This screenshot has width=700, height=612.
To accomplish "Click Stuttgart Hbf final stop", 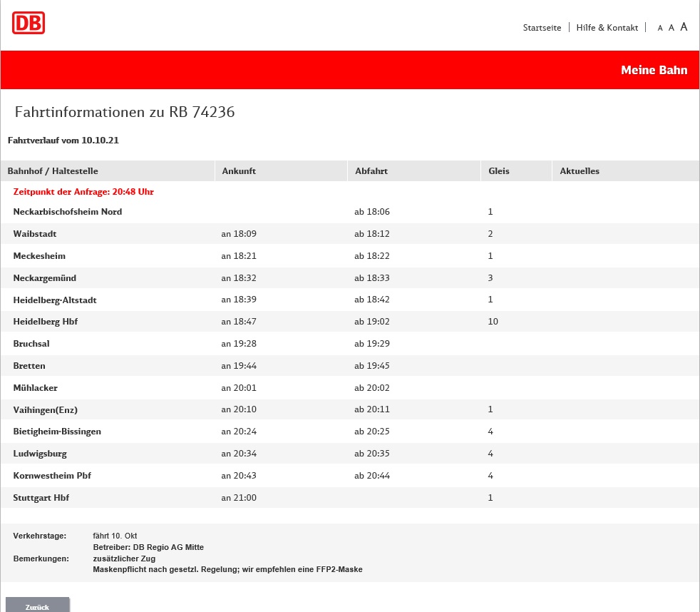I will click(x=41, y=498).
